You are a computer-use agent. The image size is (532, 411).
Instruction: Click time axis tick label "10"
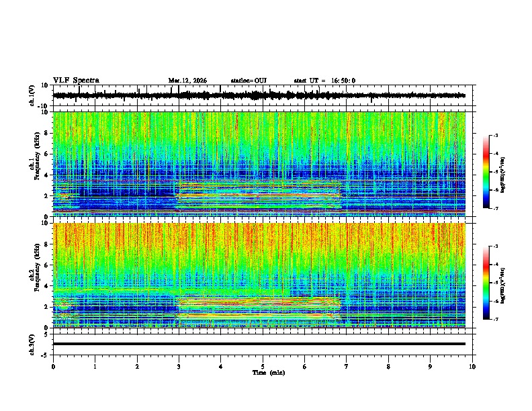click(x=472, y=367)
